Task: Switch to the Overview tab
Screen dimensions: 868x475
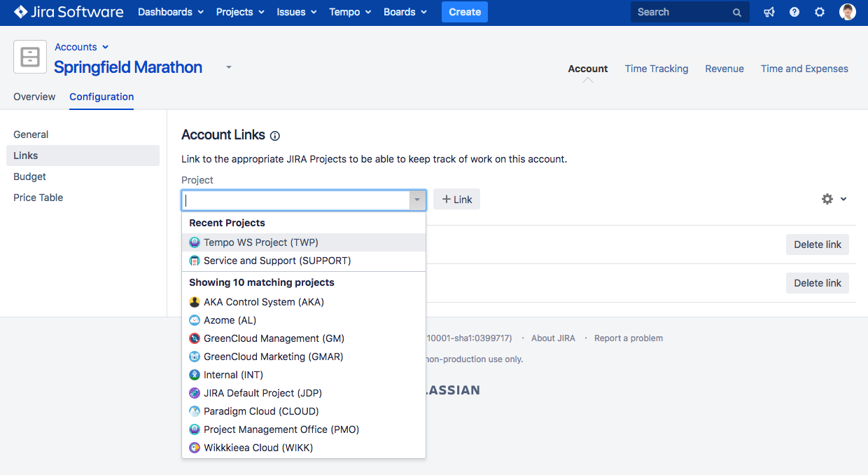Action: (34, 97)
